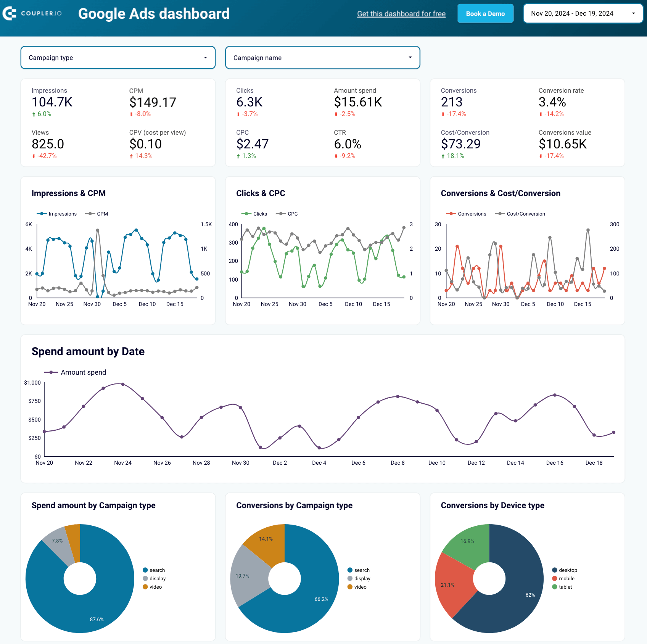Toggle Impressions series in chart legend

56,214
